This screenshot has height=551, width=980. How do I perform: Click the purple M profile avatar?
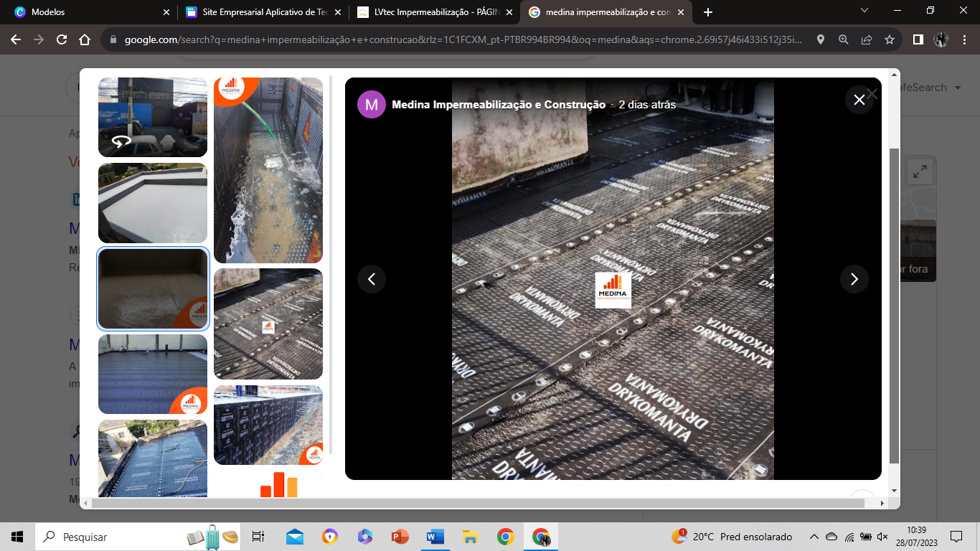(x=372, y=105)
